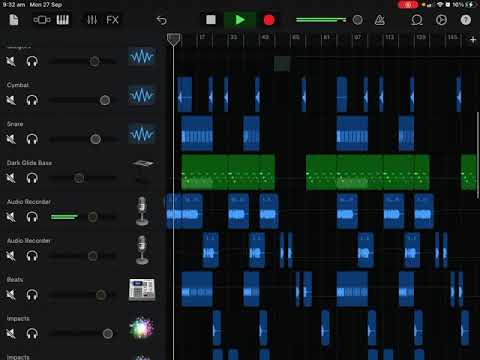Open the help question mark
The height and width of the screenshot is (360, 480).
(466, 20)
